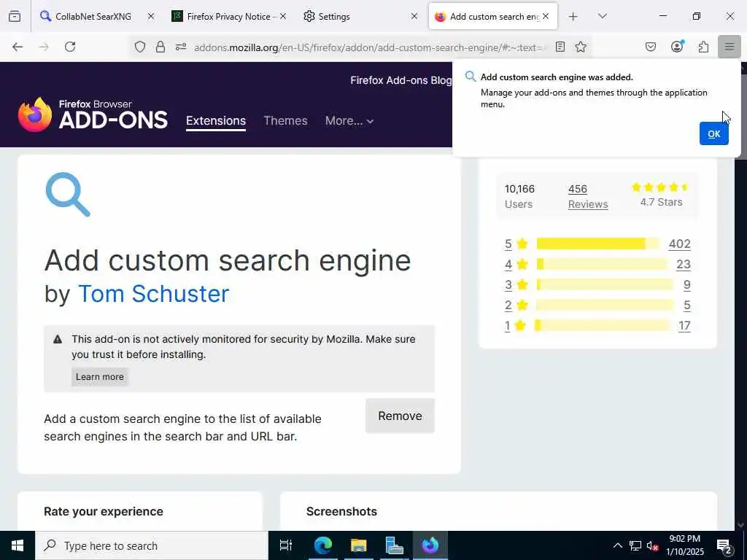The height and width of the screenshot is (560, 747).
Task: Close the Settings tab
Action: pos(414,16)
